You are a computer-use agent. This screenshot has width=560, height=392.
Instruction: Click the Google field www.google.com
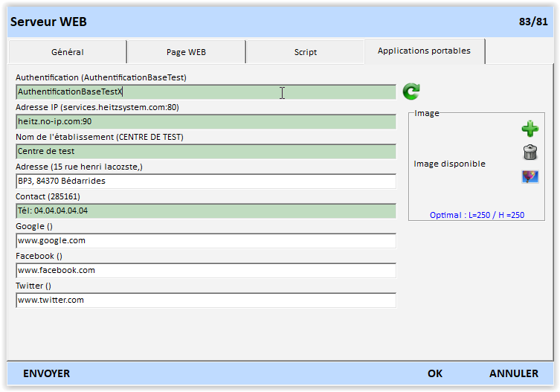[x=206, y=240]
